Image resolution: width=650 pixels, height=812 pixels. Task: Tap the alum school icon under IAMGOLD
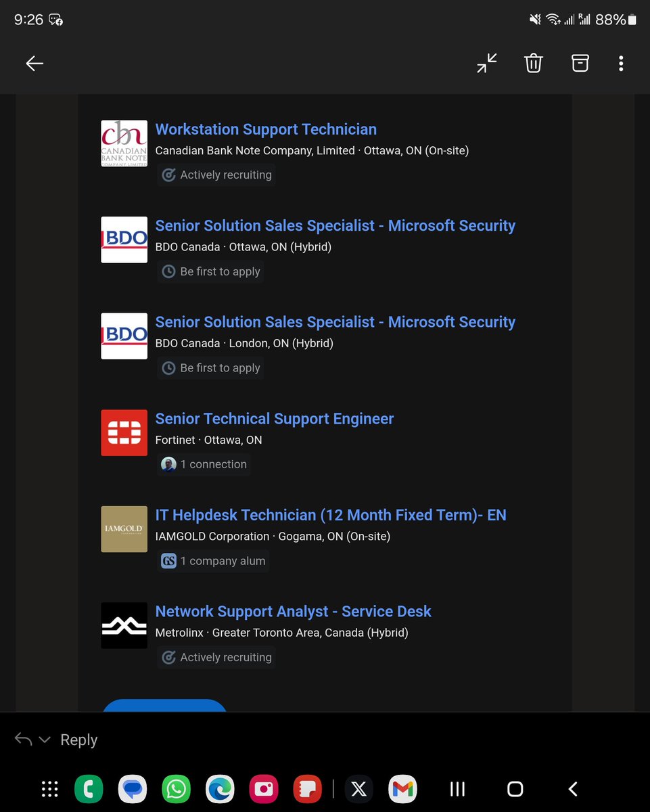point(168,561)
